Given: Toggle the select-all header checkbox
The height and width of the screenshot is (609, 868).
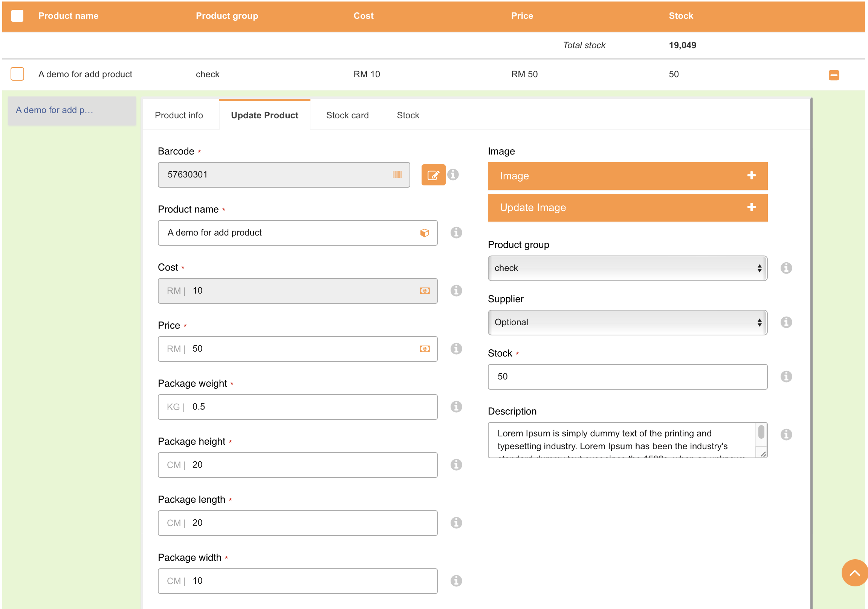Looking at the screenshot, I should pyautogui.click(x=17, y=16).
